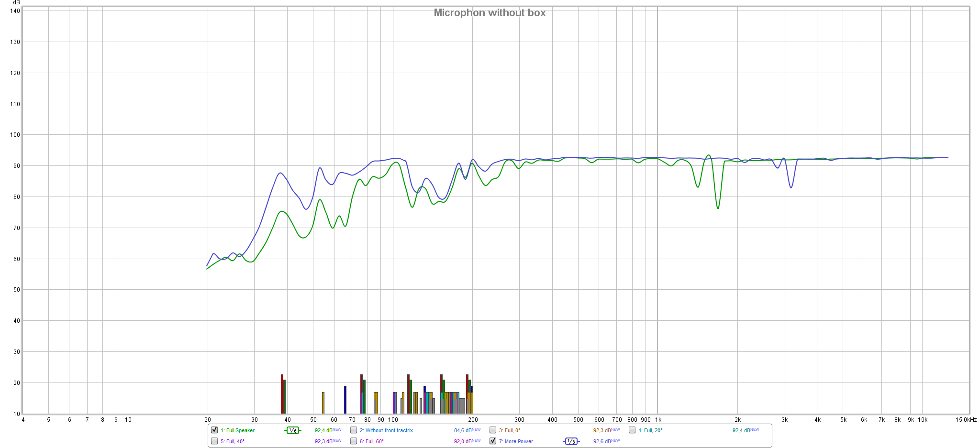The width and height of the screenshot is (980, 448).
Task: Click the 15,0kHz label on the frequency axis
Action: point(966,420)
